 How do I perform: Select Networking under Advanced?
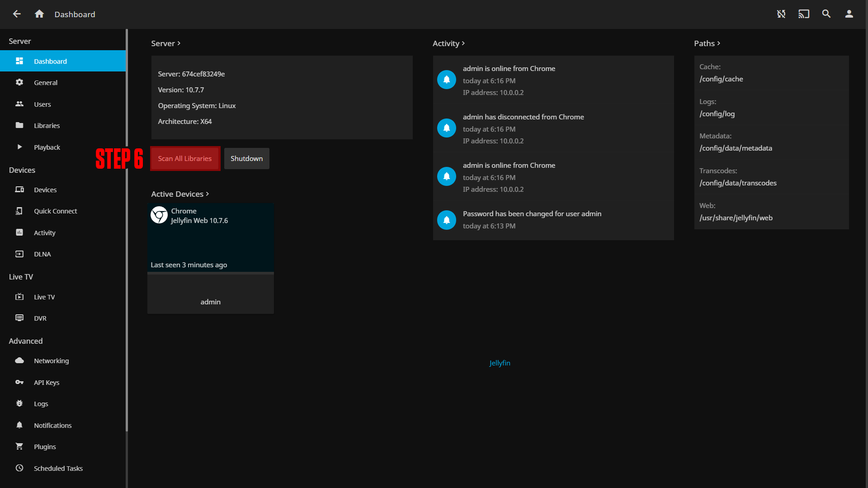click(x=63, y=360)
